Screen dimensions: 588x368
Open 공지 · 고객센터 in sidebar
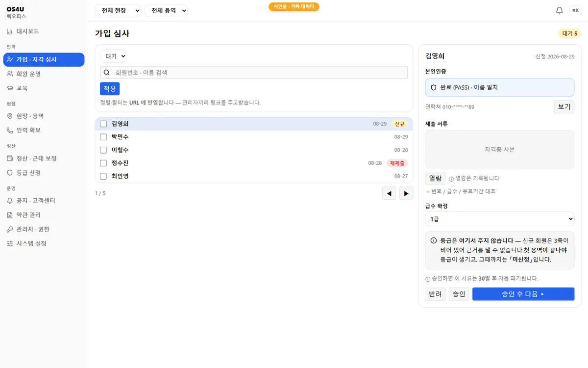(44, 201)
